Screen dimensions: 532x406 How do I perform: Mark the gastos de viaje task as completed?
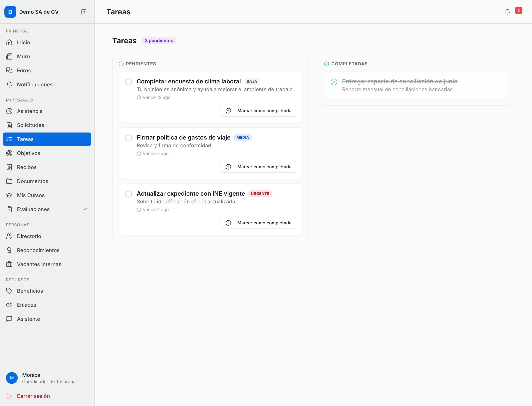point(258,167)
